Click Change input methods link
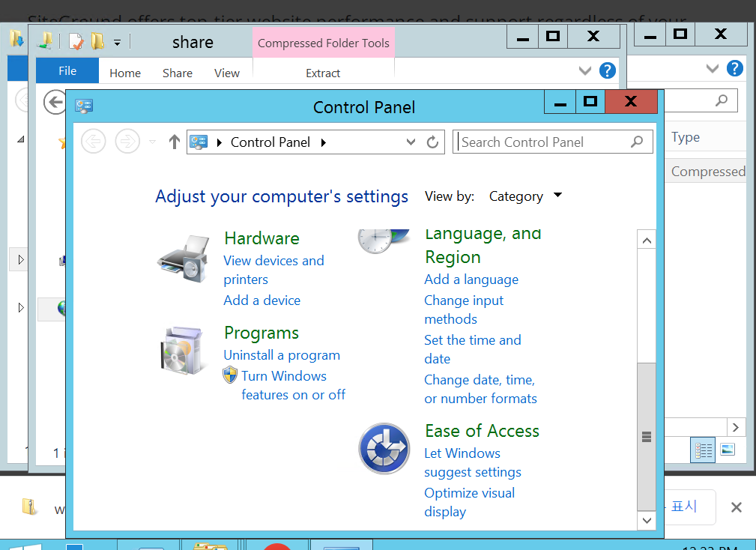Viewport: 756px width, 550px height. 463,309
